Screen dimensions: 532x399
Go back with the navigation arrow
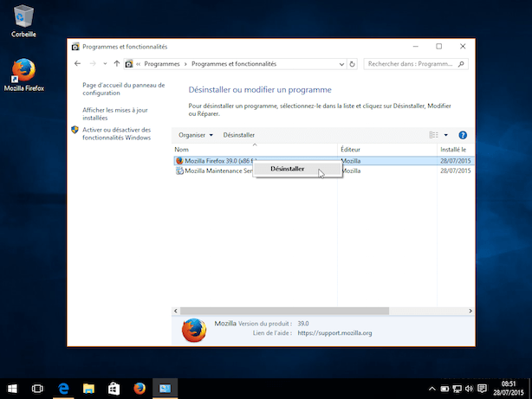[77, 64]
